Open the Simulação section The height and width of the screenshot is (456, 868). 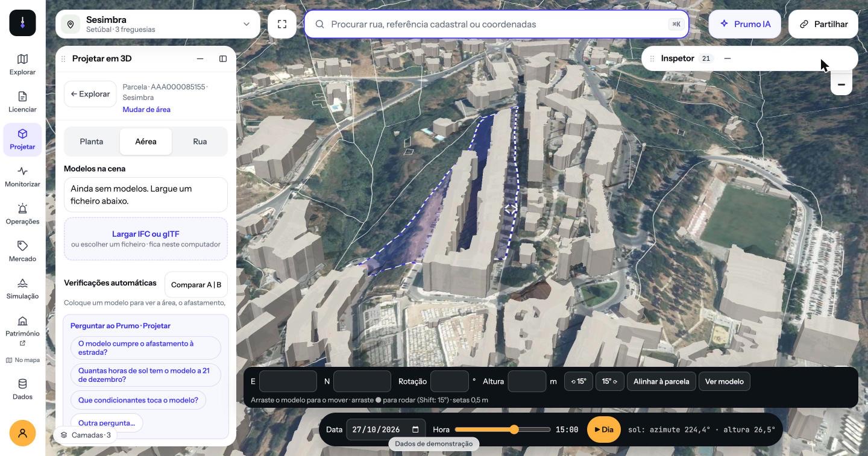point(22,289)
